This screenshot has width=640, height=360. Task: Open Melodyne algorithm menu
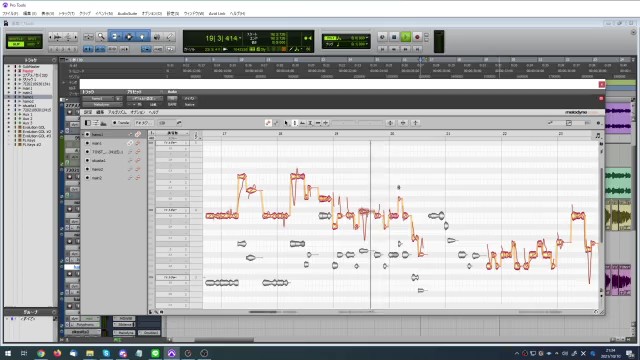tap(117, 112)
